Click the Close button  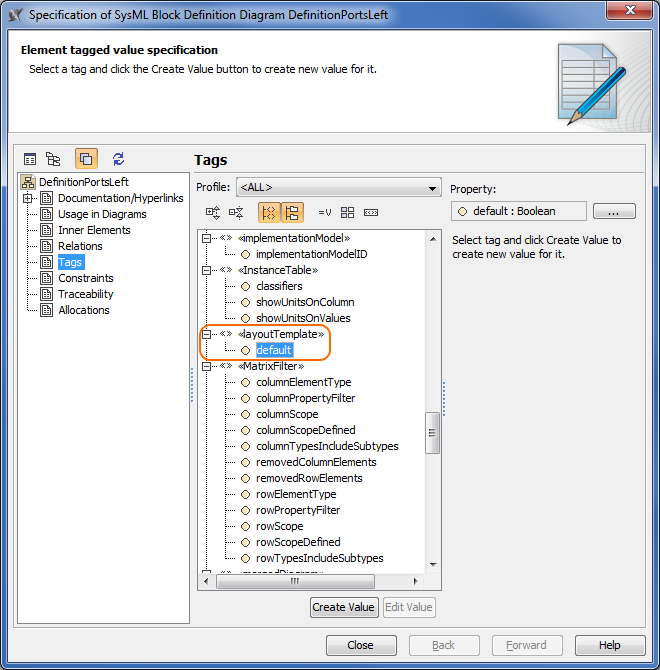pyautogui.click(x=361, y=645)
